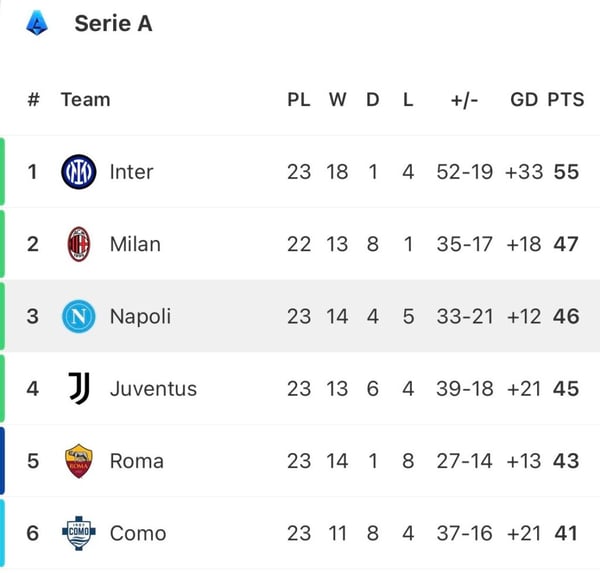
Task: Open Milan team name link
Action: (135, 244)
